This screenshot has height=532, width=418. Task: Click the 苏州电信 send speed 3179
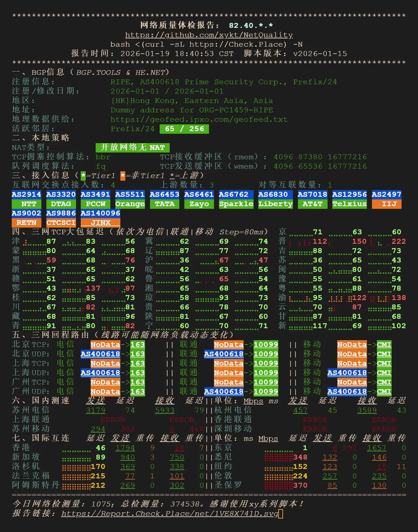tap(95, 410)
